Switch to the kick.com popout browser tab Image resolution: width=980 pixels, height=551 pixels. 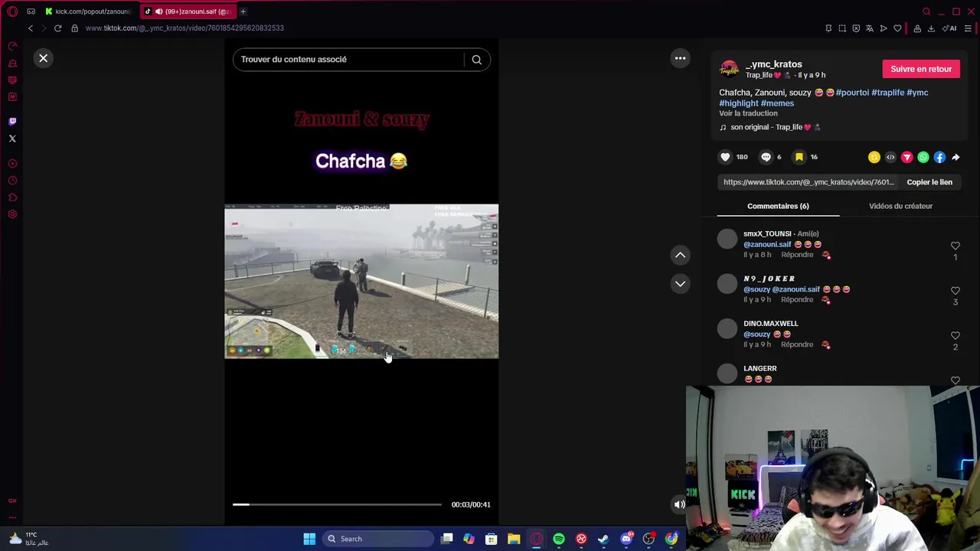(89, 11)
